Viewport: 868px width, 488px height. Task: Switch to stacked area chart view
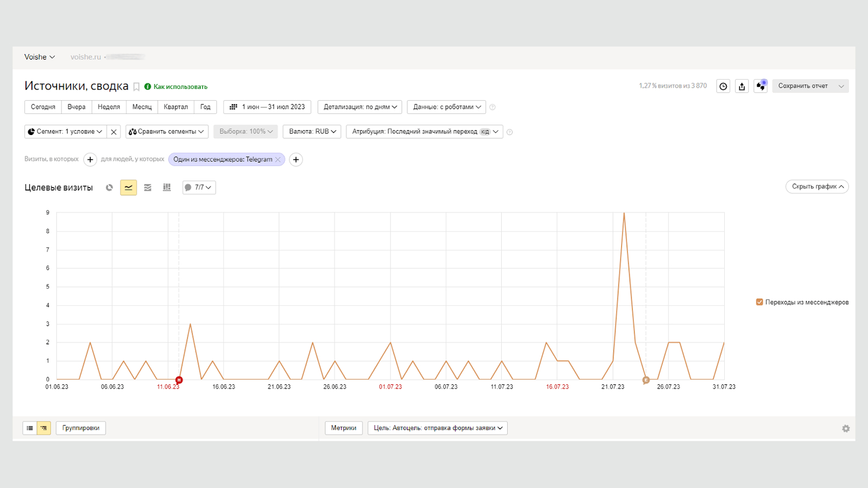pyautogui.click(x=148, y=188)
